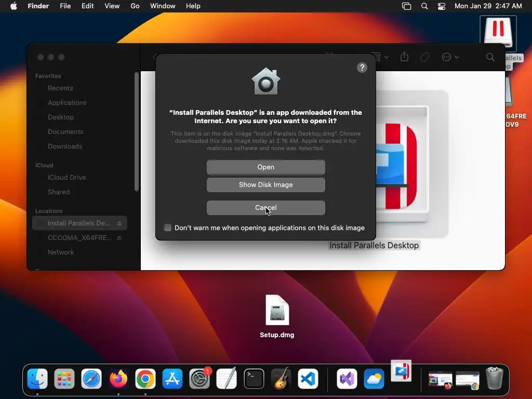
Task: Open TextEdit from the Dock
Action: click(227, 379)
